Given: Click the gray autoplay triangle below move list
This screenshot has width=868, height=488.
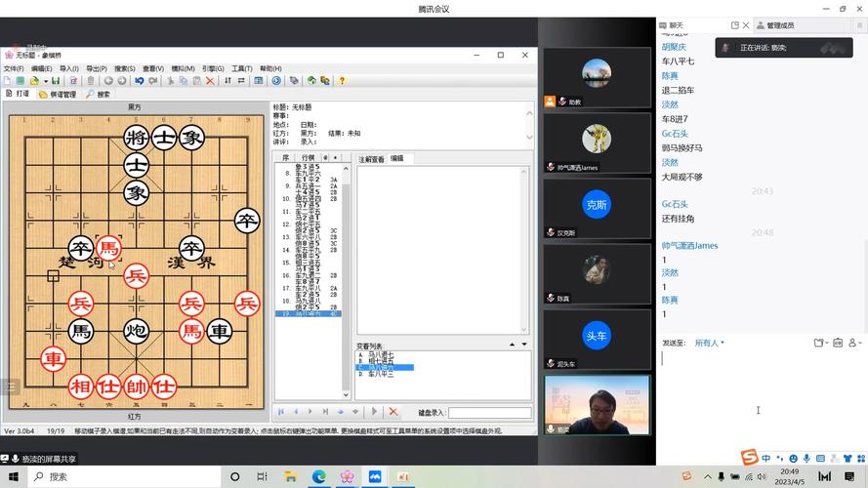Looking at the screenshot, I should 375,412.
